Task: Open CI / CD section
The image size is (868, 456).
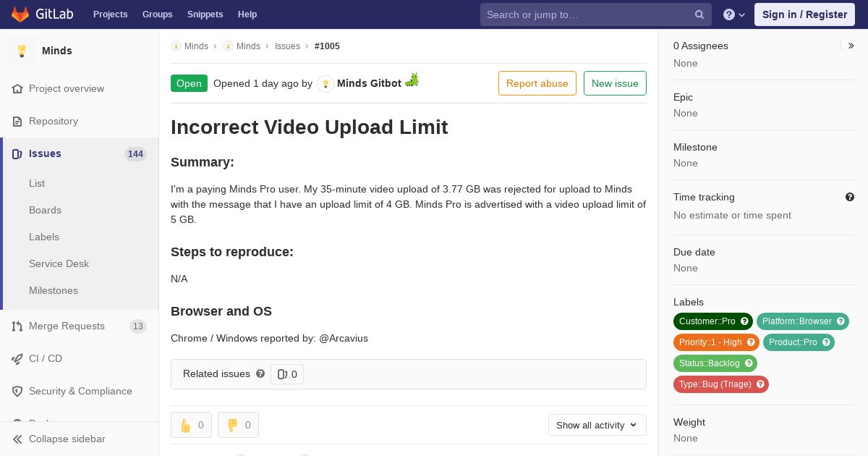Action: [x=46, y=358]
